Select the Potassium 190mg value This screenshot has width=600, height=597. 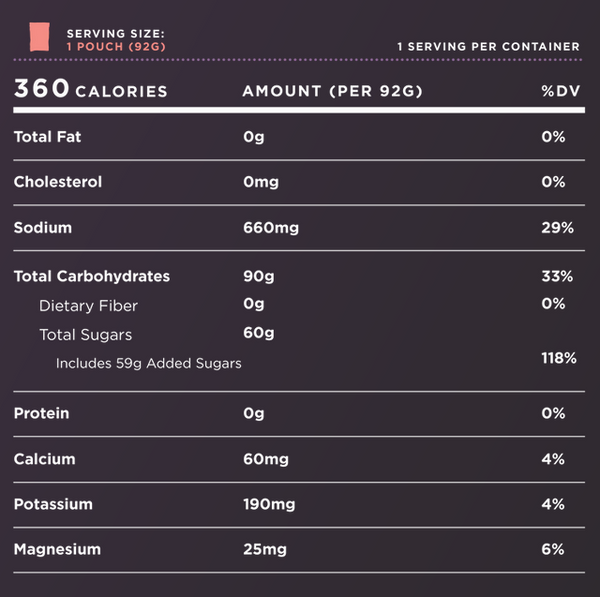(269, 504)
